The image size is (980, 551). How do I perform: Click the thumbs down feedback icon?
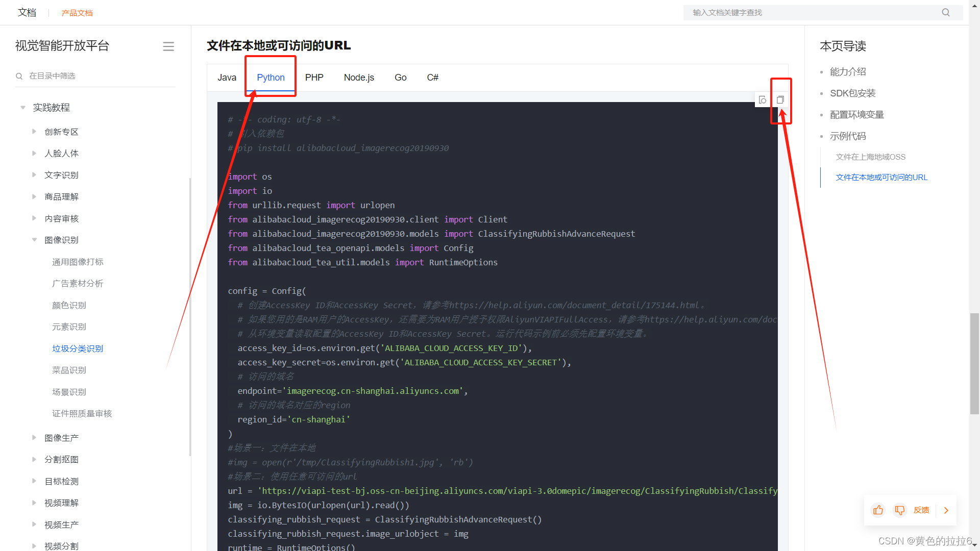(899, 510)
